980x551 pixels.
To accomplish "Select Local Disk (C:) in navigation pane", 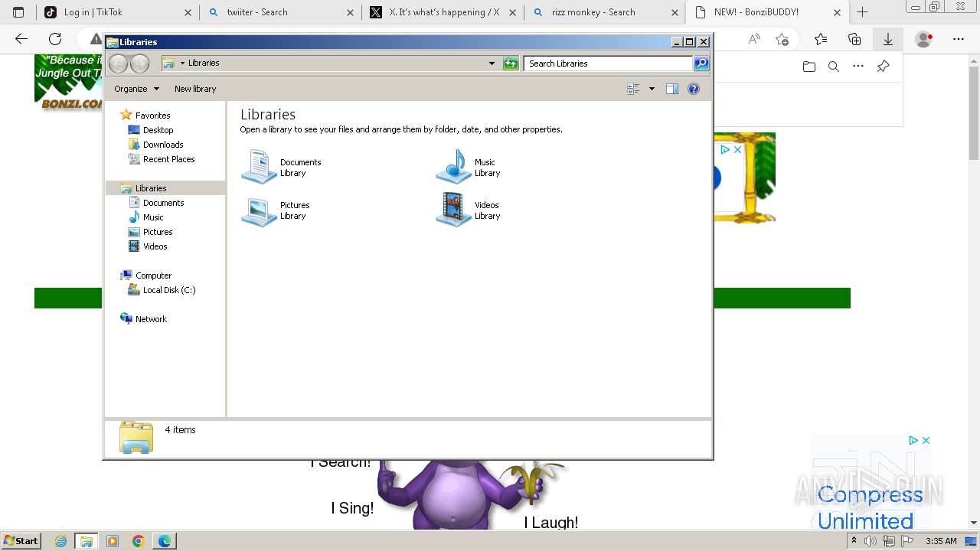I will (168, 290).
